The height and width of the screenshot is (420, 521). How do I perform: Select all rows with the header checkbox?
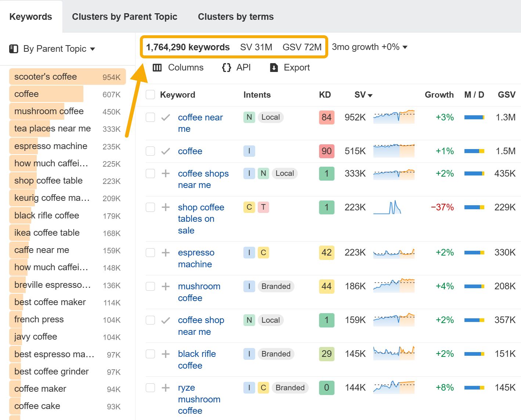(150, 94)
